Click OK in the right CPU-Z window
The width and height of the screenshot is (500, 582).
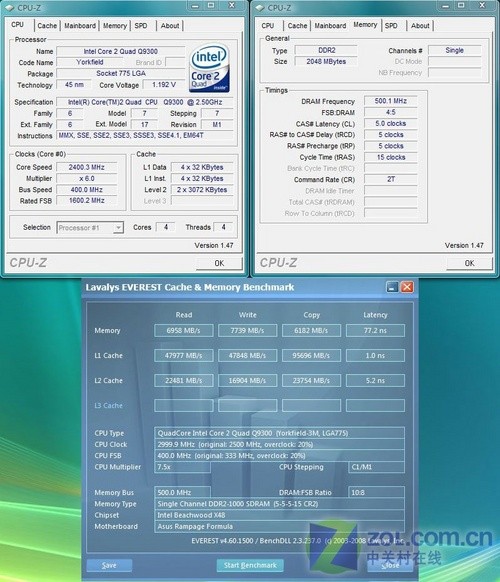(469, 263)
